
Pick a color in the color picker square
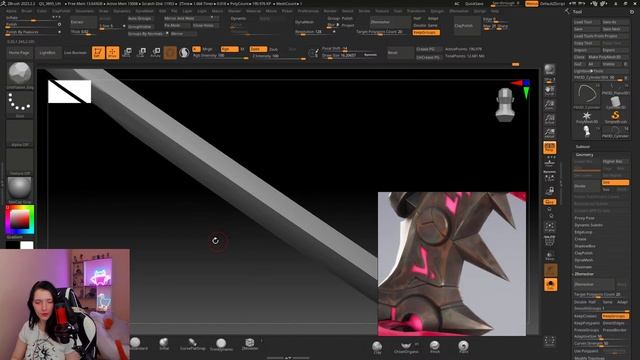pyautogui.click(x=19, y=220)
